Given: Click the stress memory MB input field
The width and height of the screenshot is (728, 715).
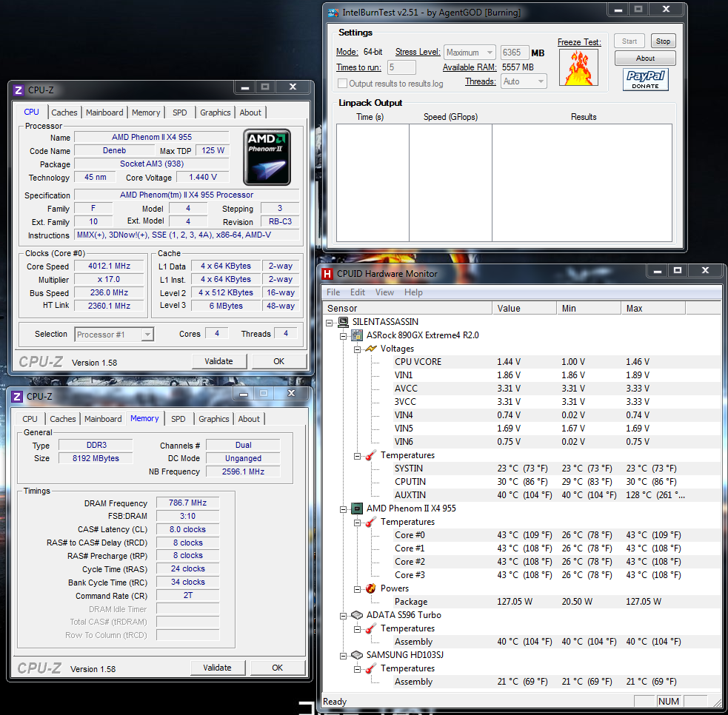Looking at the screenshot, I should (514, 53).
